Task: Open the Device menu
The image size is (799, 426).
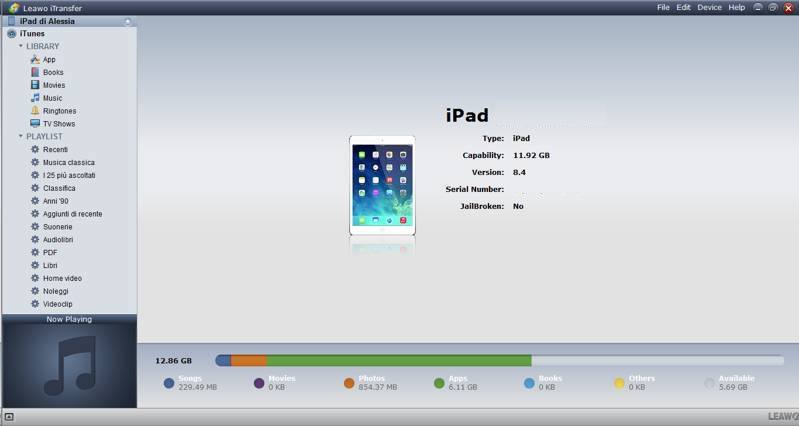Action: point(709,7)
